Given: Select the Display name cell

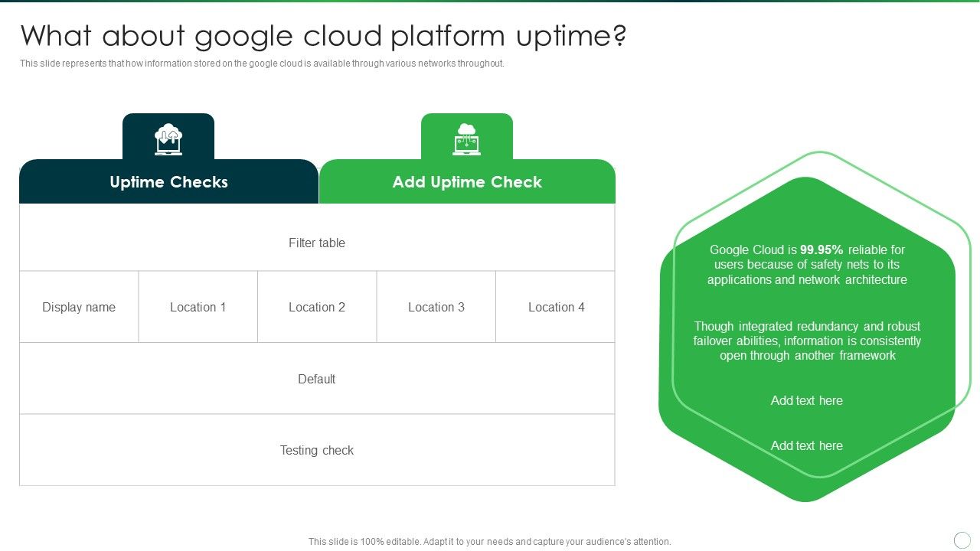Looking at the screenshot, I should point(79,307).
